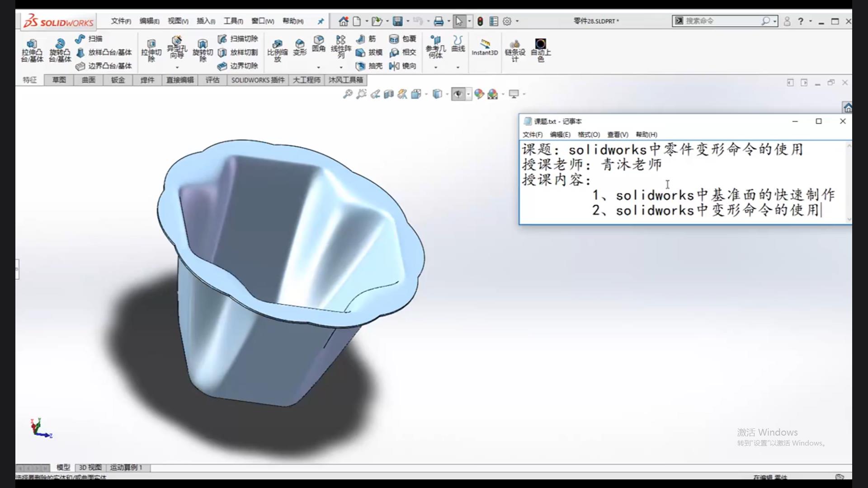Click the Edit Appearance color ball icon
This screenshot has height=488, width=868.
[x=479, y=94]
